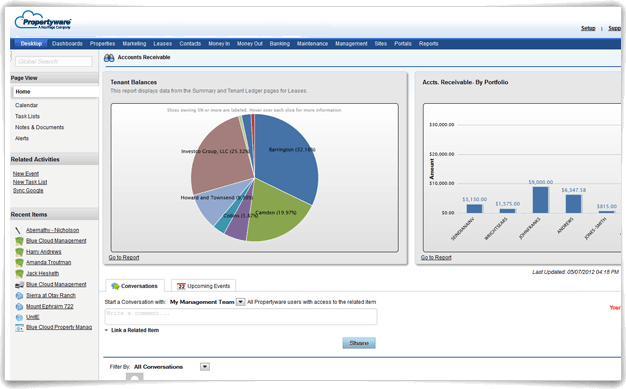This screenshot has height=389, width=626.
Task: Click the Propertyware cloud logo
Action: [x=43, y=20]
